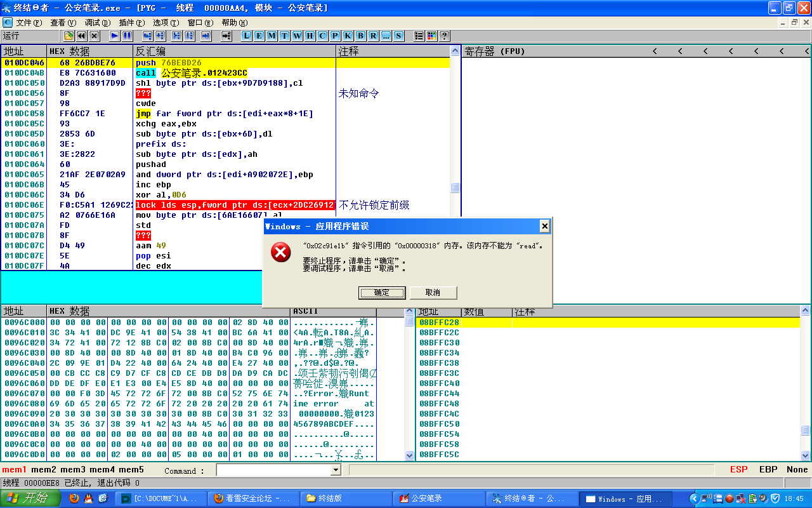Open Run trace with the ... button
The height and width of the screenshot is (508, 812).
point(386,36)
